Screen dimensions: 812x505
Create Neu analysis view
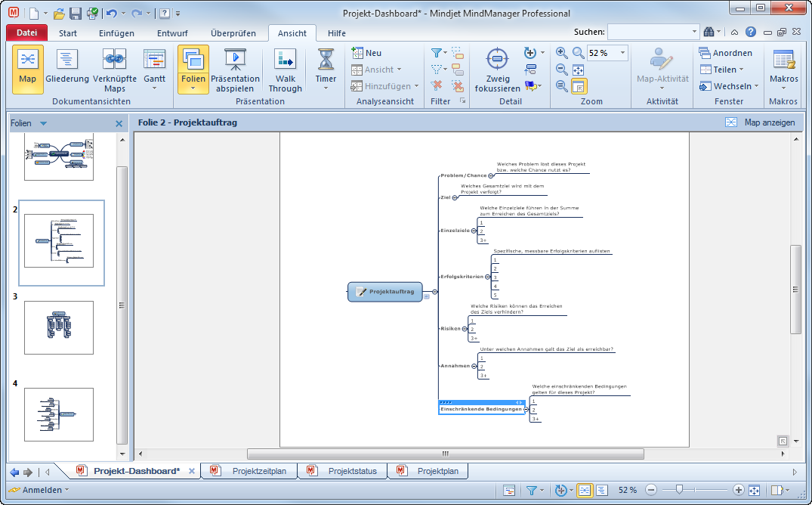coord(366,53)
